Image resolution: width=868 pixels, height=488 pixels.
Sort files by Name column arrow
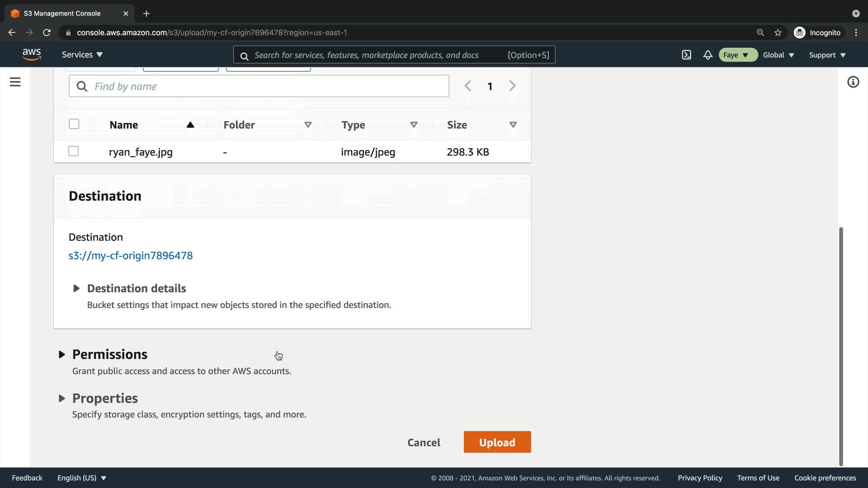(190, 125)
